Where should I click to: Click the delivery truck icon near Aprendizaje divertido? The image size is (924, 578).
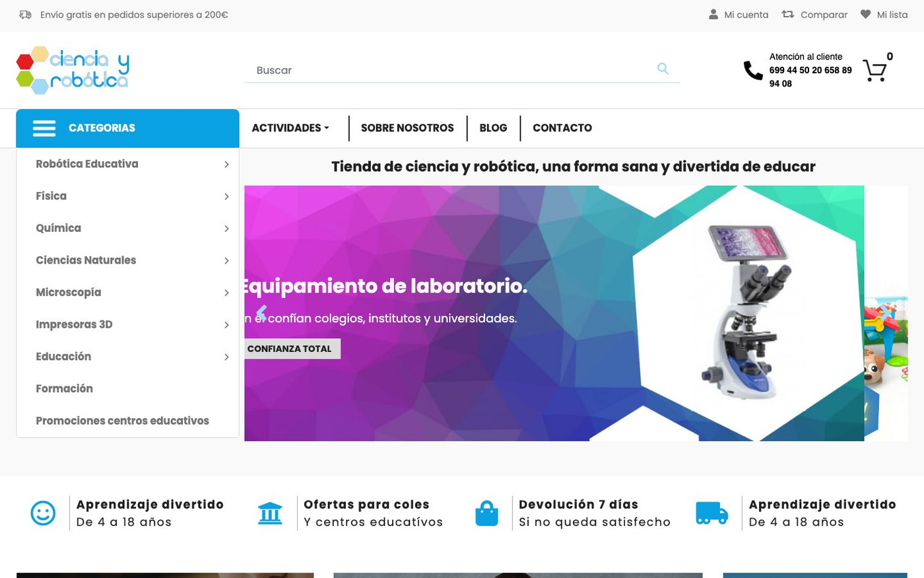pos(711,513)
